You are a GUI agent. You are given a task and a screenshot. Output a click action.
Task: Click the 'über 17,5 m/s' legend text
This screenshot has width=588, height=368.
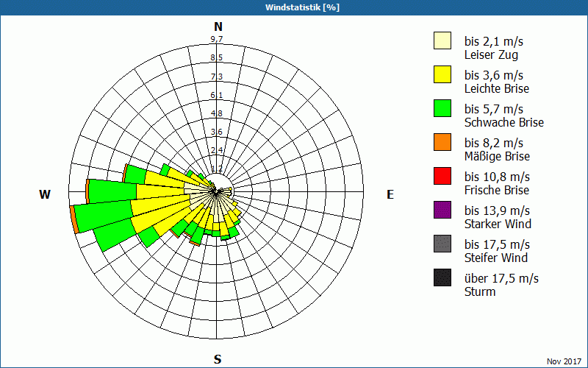[x=502, y=278]
